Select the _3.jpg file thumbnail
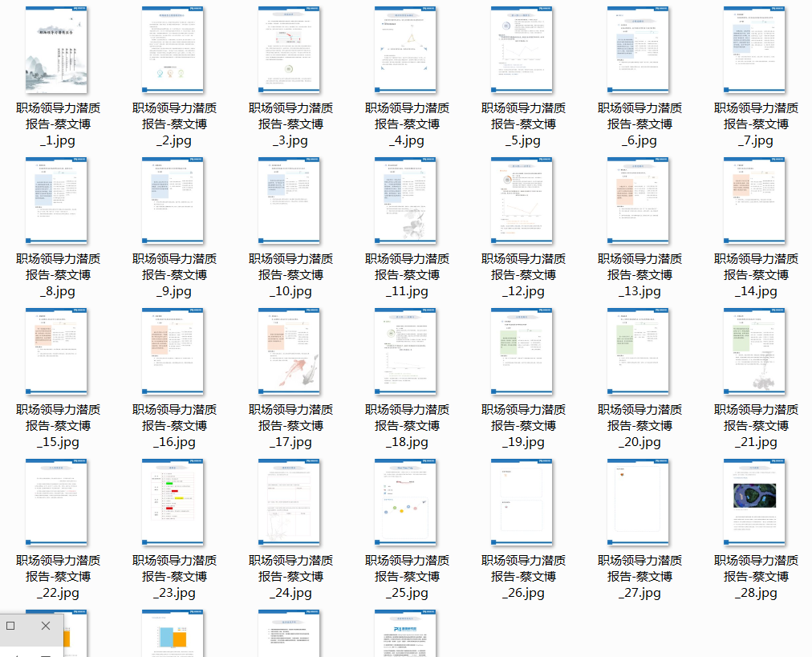The image size is (812, 657). tap(290, 50)
